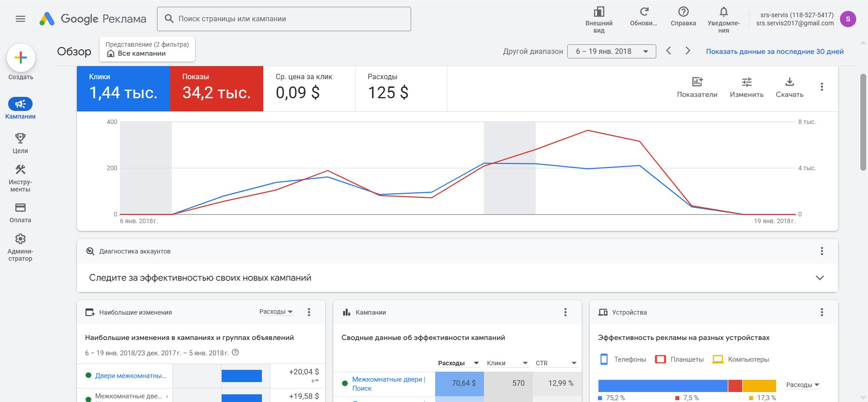Click the yellow Компьютеры segment of the device bar
Viewport: 868px width, 402px height.
pos(759,386)
